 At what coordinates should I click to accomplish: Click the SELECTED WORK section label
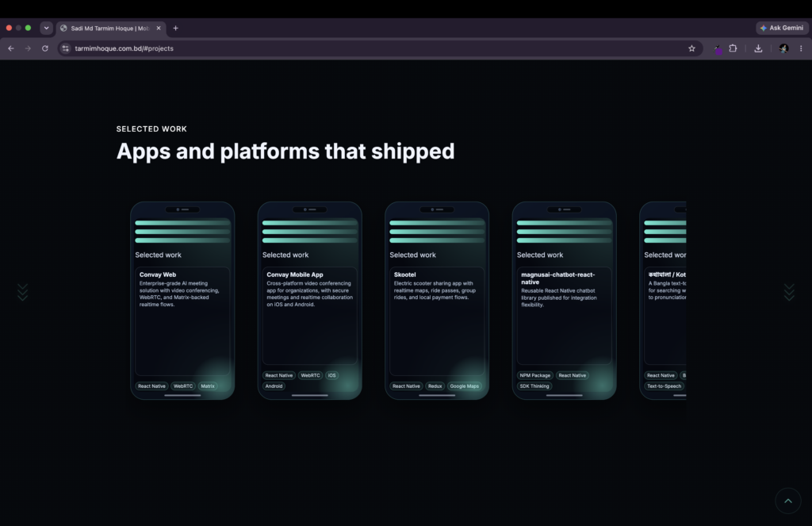(151, 129)
